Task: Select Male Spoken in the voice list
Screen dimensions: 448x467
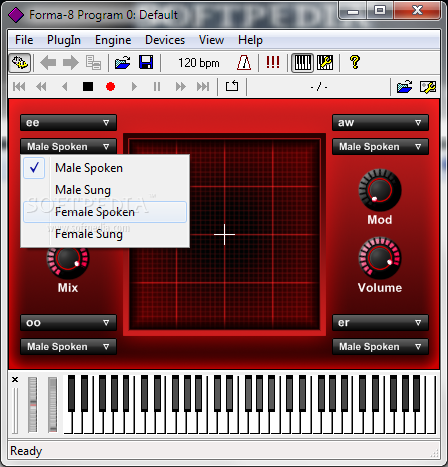Action: pyautogui.click(x=105, y=168)
